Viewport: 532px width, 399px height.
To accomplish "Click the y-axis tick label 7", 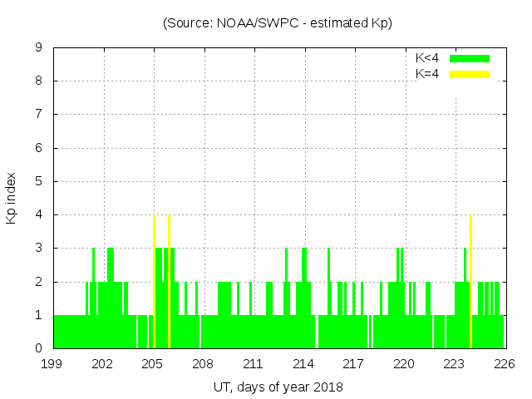I will [38, 114].
